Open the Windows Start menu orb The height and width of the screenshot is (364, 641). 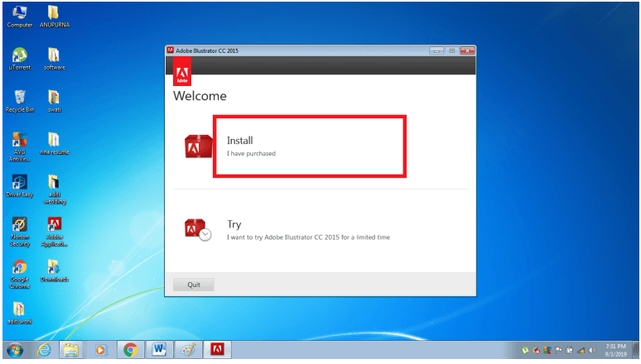coord(15,350)
